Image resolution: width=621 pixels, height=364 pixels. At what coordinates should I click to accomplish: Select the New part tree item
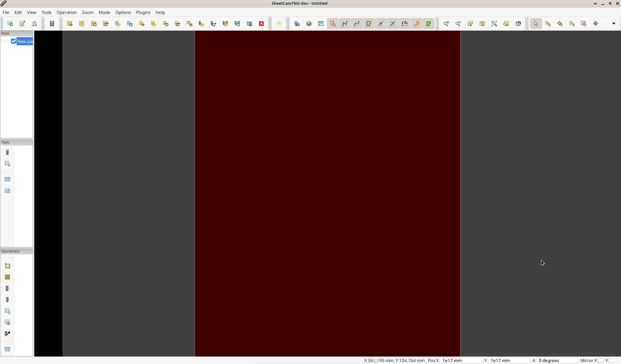tap(25, 41)
